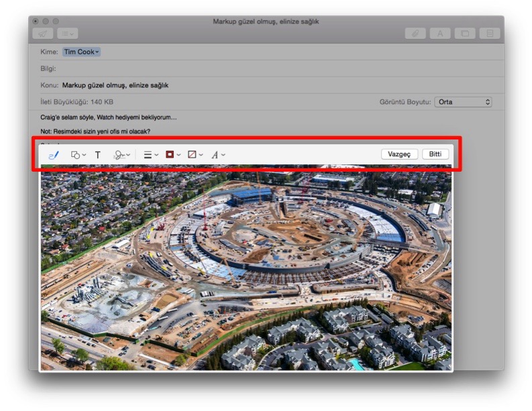
Task: Select the Sketch pen tool
Action: pos(54,154)
